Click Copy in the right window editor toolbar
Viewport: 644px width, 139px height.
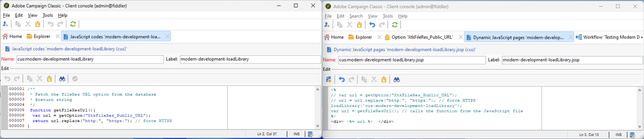364,79
